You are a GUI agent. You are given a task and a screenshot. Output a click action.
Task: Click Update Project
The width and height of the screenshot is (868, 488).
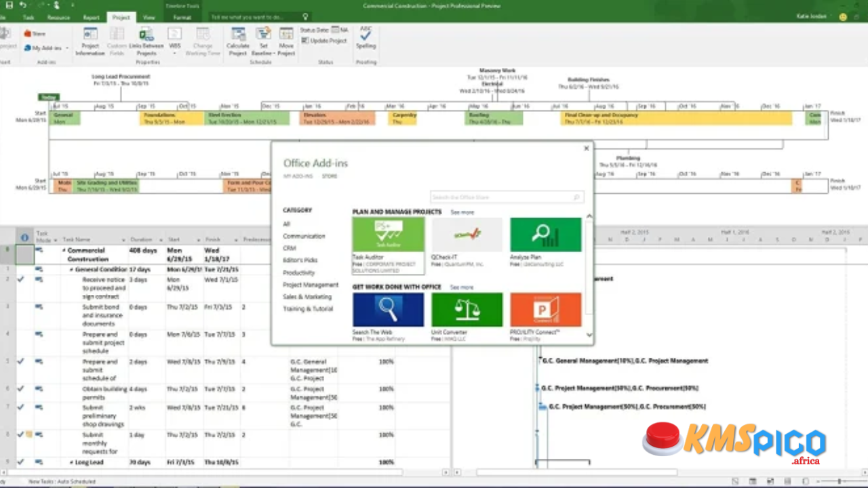tap(323, 41)
